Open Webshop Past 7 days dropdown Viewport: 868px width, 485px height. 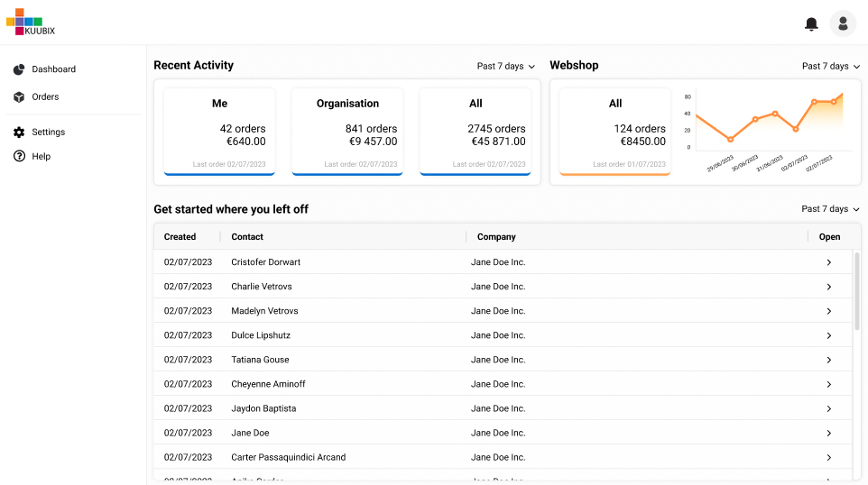point(831,66)
